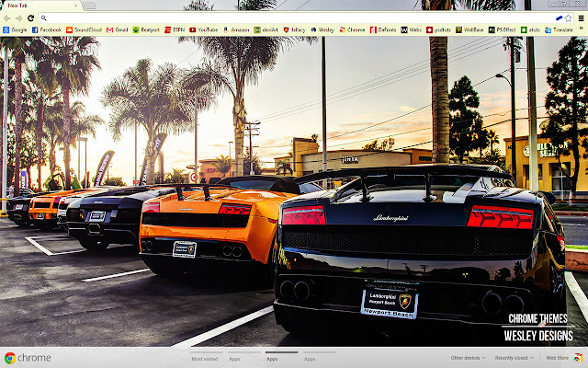Bookmark this page with the star icon
Viewport: 588px width, 368px height.
click(x=569, y=18)
